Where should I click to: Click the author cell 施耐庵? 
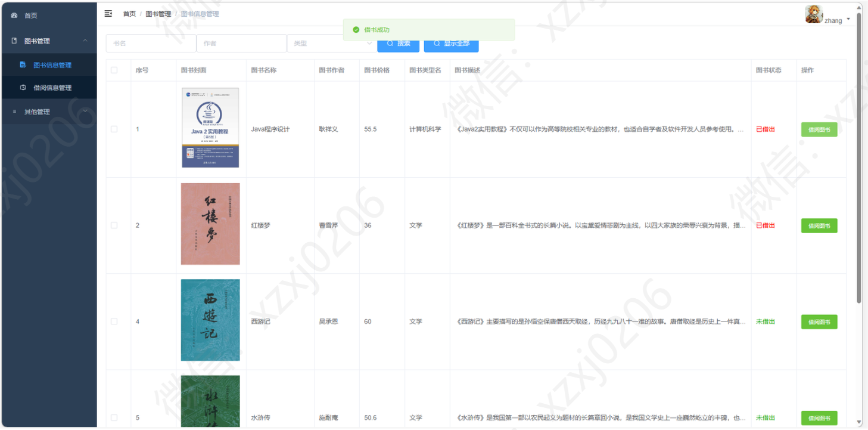click(x=328, y=417)
